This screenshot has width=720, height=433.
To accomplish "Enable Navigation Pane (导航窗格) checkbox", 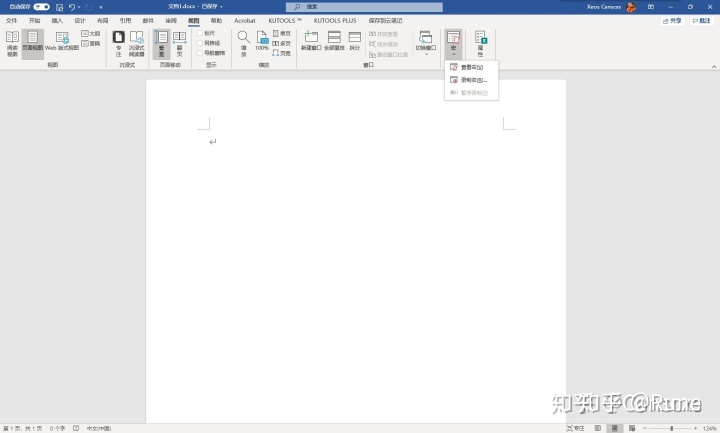I will point(199,53).
